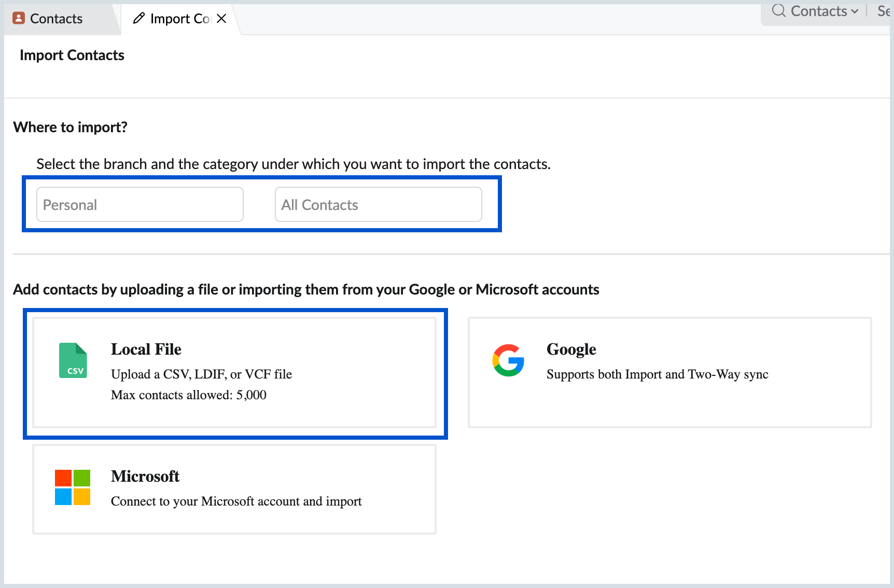Click 'Connect to your Microsoft account and import'
Viewport: 894px width, 588px height.
(x=236, y=501)
